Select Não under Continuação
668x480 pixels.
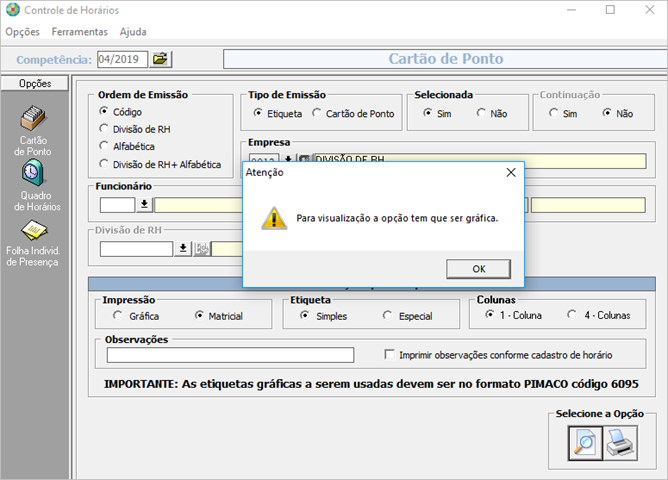pos(607,113)
